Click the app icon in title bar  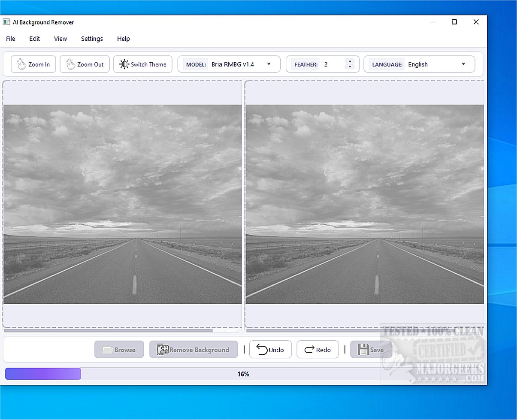tap(6, 22)
